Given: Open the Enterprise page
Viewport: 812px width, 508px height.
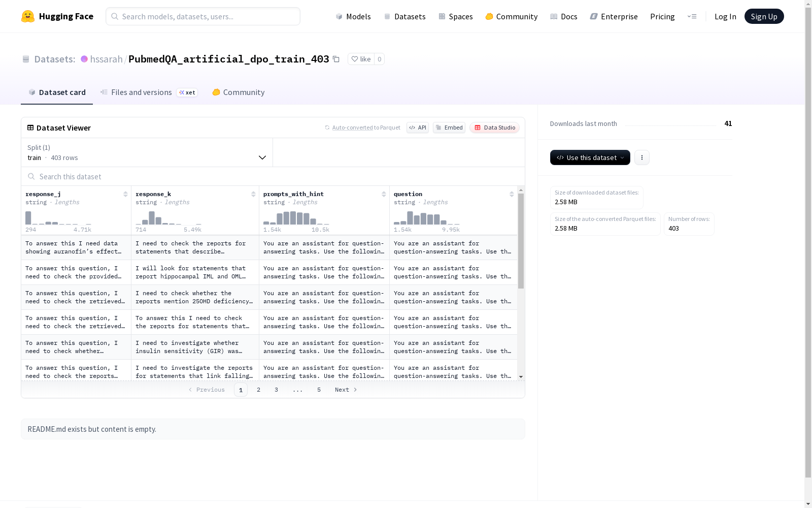Looking at the screenshot, I should [614, 16].
